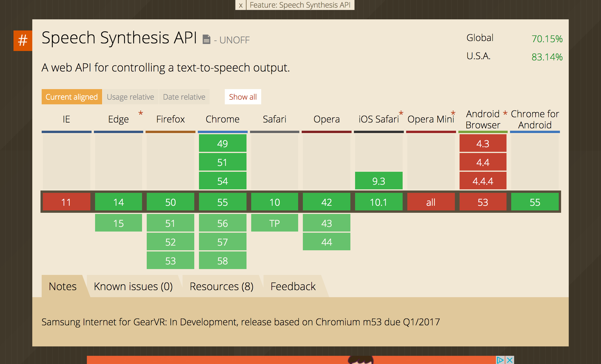Viewport: 601px width, 364px height.
Task: Click the Show all button
Action: tap(243, 97)
